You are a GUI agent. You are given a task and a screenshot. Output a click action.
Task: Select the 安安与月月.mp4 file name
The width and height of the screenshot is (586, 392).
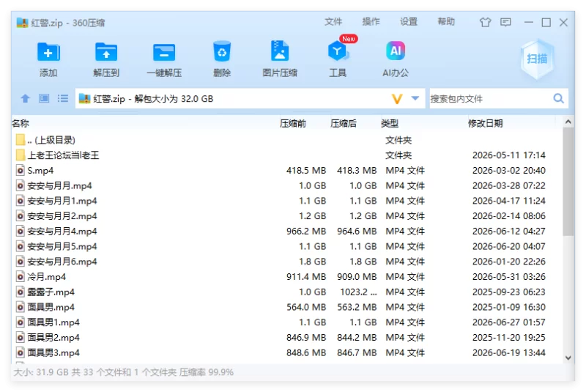tap(59, 185)
